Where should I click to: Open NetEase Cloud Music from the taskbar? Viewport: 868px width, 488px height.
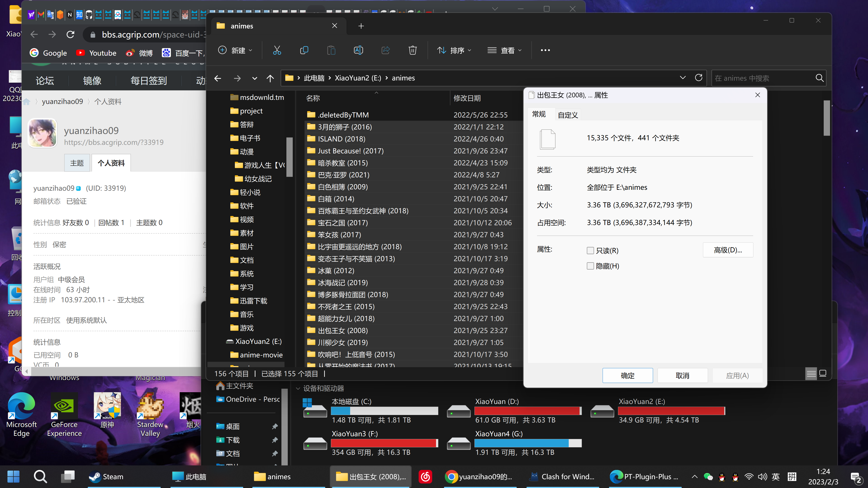[426, 476]
